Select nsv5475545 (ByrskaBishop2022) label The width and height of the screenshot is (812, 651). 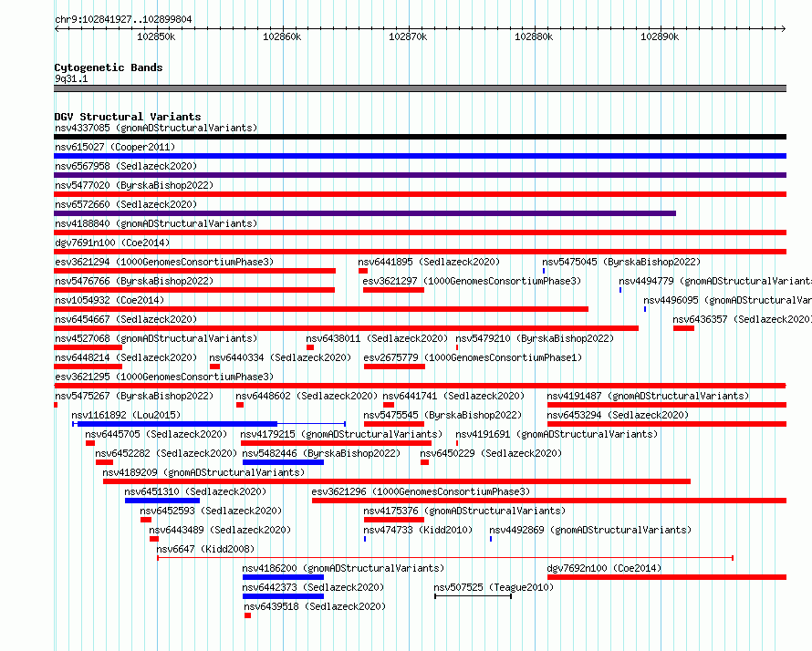[x=442, y=415]
